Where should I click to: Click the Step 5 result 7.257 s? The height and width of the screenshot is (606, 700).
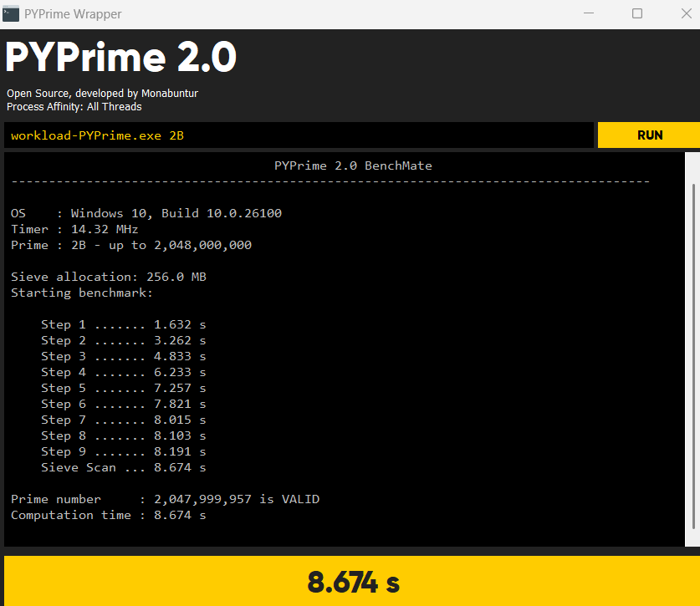(124, 388)
